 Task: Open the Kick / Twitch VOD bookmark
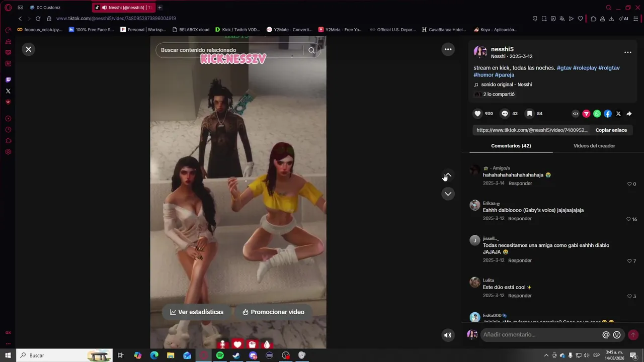(238, 30)
